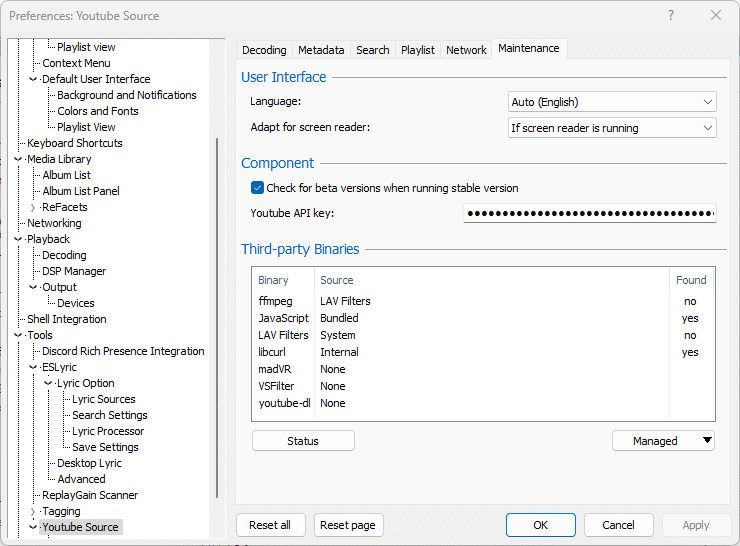This screenshot has height=546, width=740.
Task: Open the Network tab
Action: (466, 50)
